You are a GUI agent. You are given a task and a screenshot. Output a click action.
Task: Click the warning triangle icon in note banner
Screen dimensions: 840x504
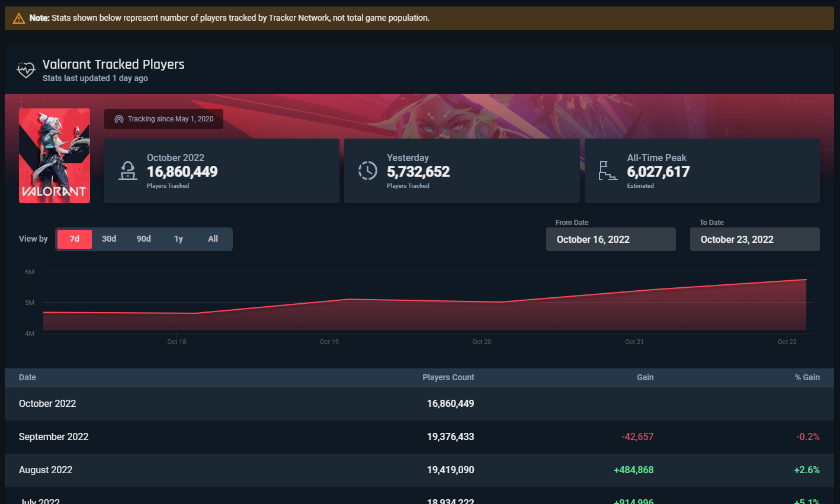click(19, 18)
